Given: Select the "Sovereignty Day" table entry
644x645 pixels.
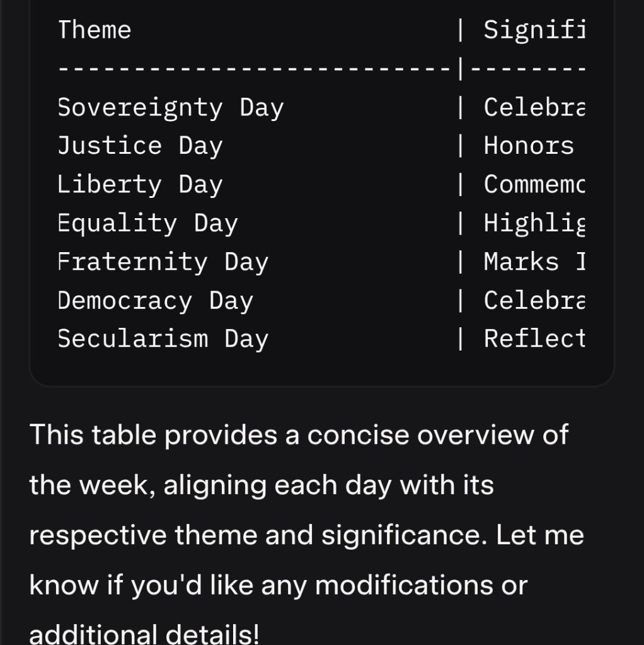Looking at the screenshot, I should tap(170, 108).
